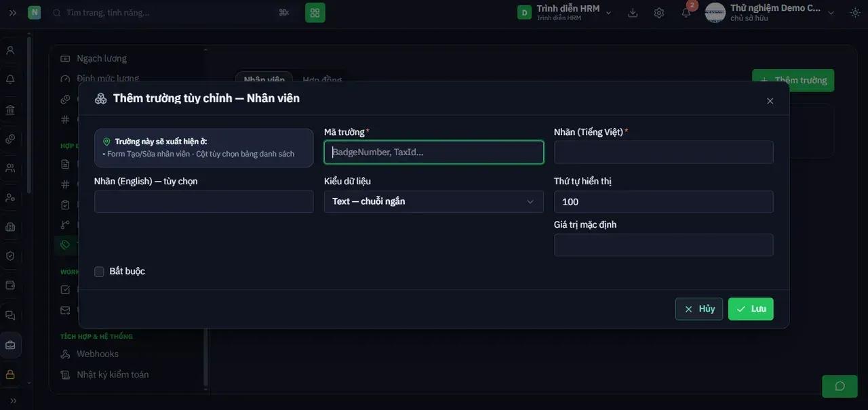Click the green N app logo
The height and width of the screenshot is (410, 868).
point(34,13)
